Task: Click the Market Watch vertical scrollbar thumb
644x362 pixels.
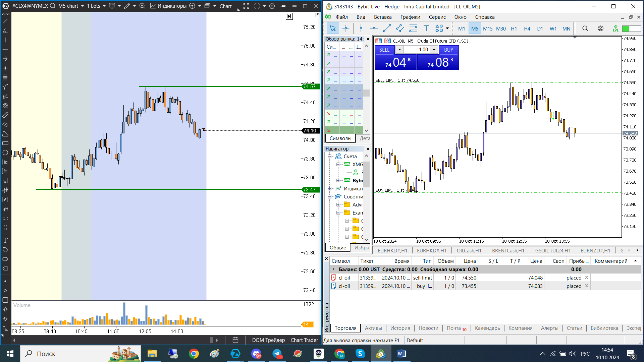Action: tap(366, 93)
